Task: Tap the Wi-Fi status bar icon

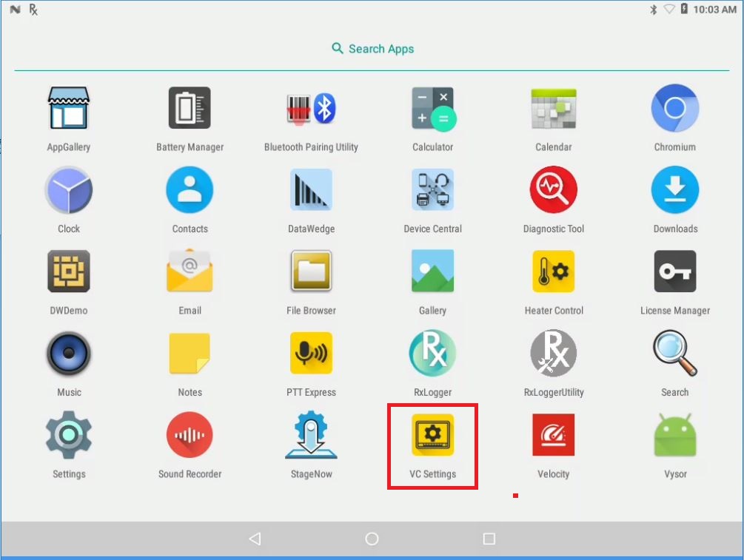Action: (x=669, y=9)
